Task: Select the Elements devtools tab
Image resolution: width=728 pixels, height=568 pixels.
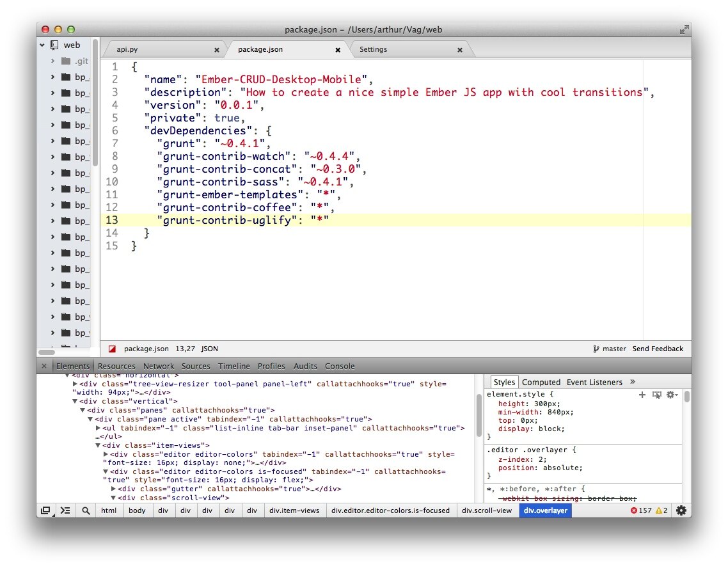Action: [x=72, y=366]
